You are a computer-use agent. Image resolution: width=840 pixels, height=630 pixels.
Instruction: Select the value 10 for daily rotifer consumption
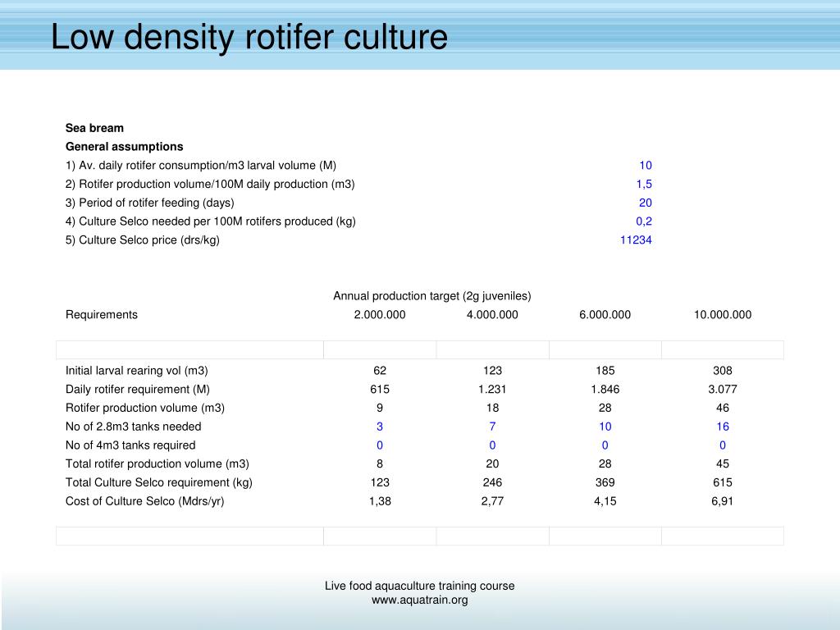(646, 166)
